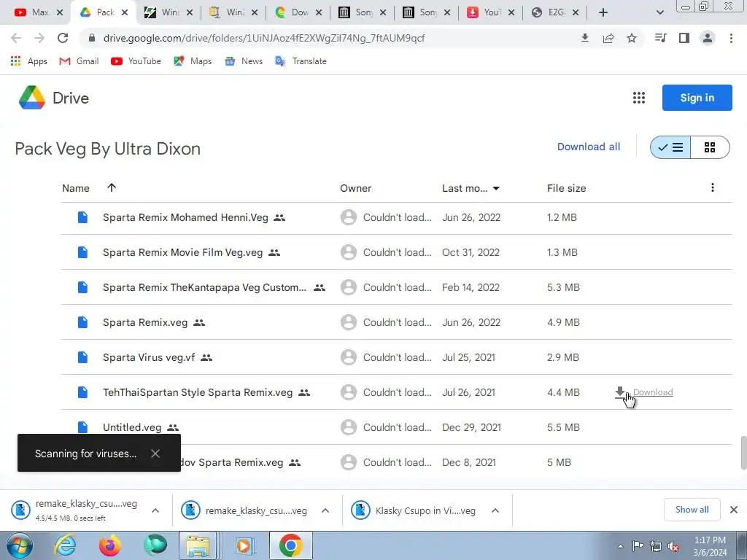This screenshot has width=747, height=560.
Task: Open the Chrome profile avatar
Action: click(x=708, y=38)
